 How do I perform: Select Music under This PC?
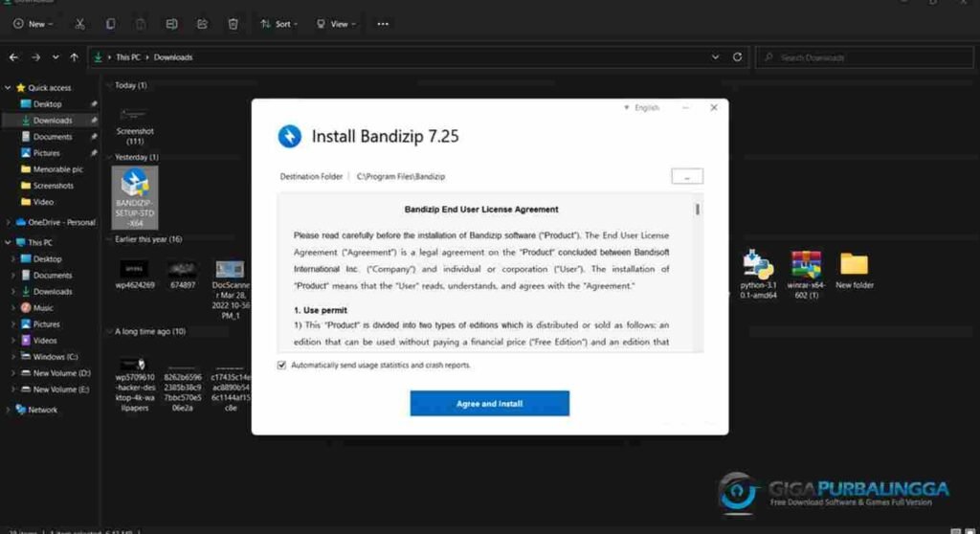[x=43, y=307]
